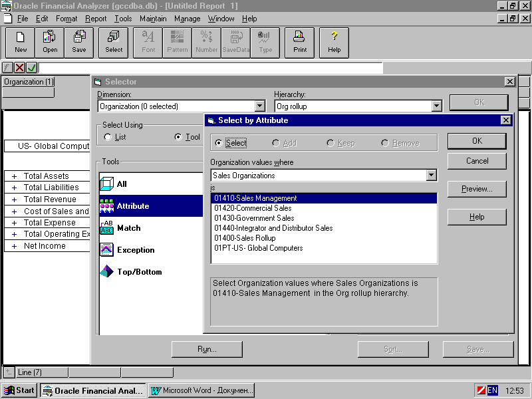Expand the Total Assets row
This screenshot has height=399, width=532.
pos(14,176)
